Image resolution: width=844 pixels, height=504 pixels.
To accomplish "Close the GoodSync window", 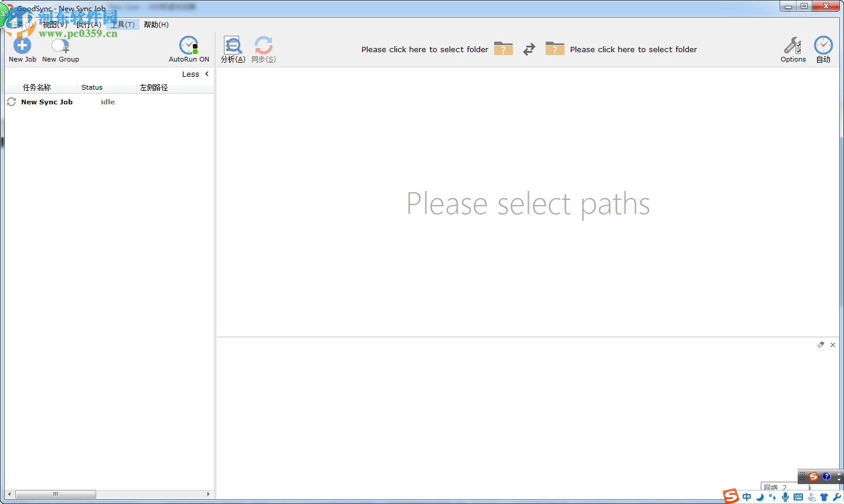I will pyautogui.click(x=826, y=6).
